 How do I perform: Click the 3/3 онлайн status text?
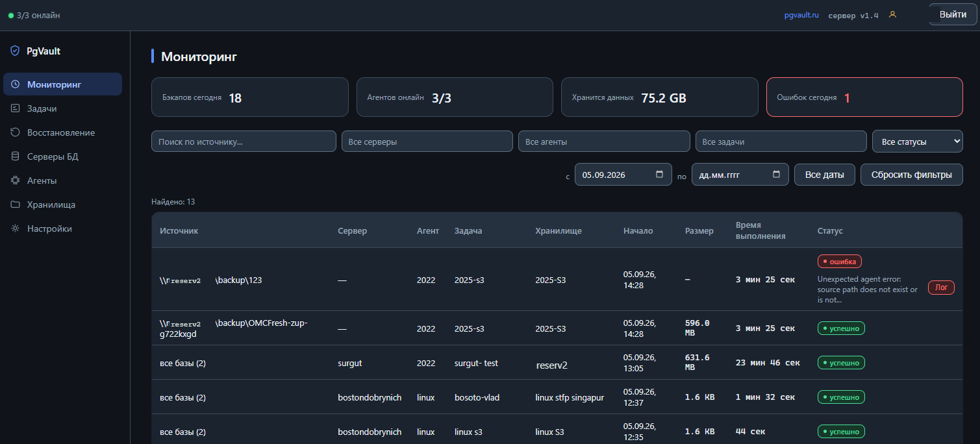coord(38,15)
